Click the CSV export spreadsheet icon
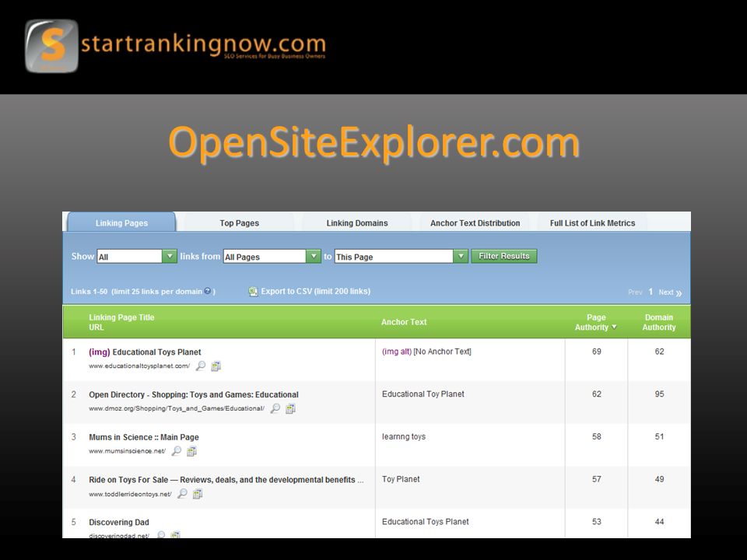Screen dimensions: 747x560 click(253, 292)
